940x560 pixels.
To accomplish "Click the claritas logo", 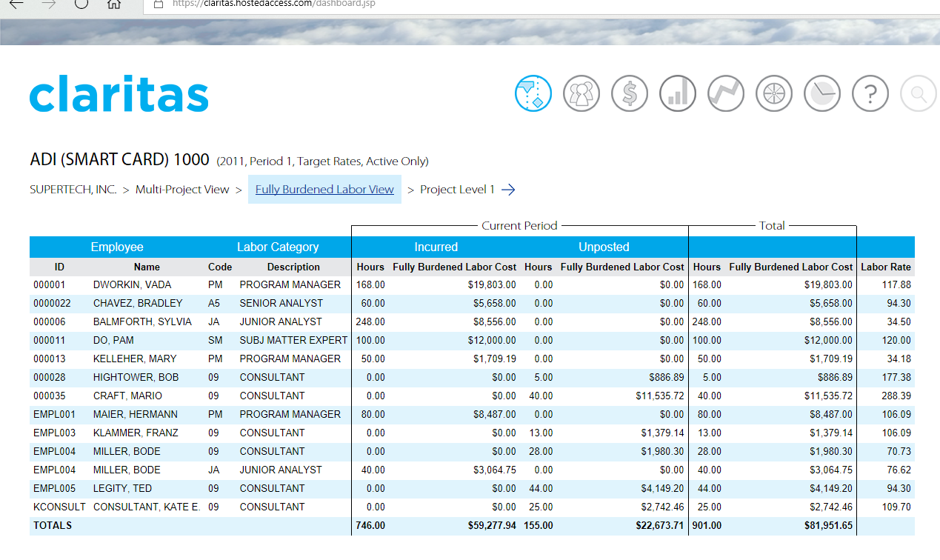I will 119,93.
